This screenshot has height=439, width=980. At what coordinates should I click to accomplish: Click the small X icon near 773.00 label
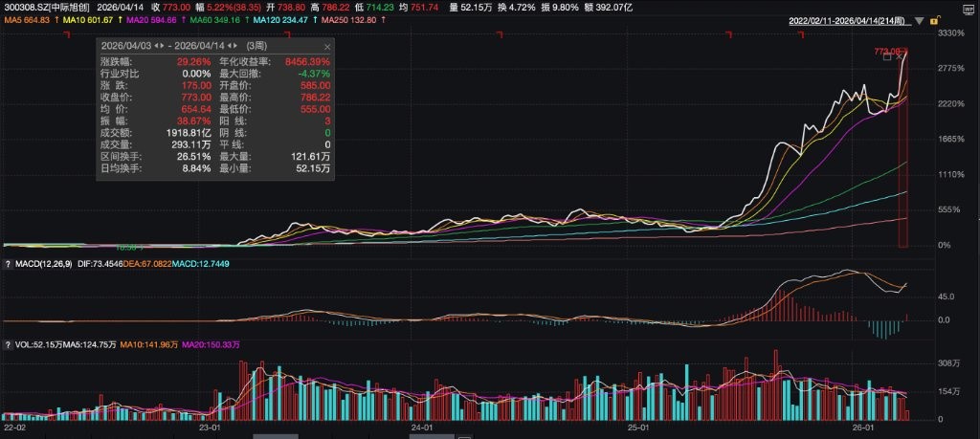pyautogui.click(x=900, y=57)
